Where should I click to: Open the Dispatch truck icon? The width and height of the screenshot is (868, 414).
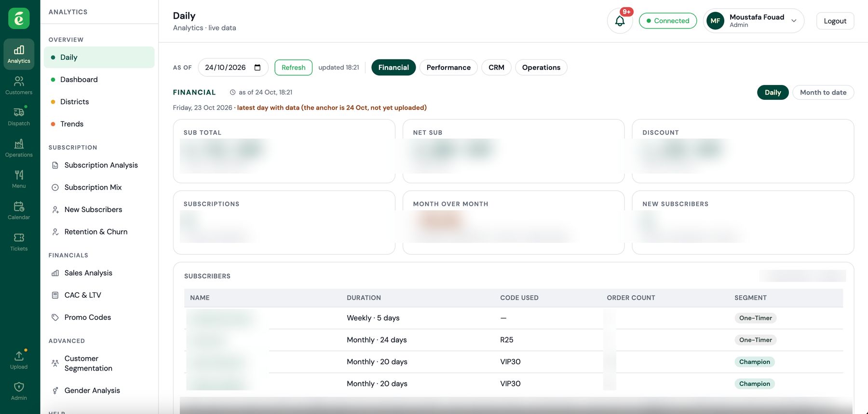coord(19,116)
